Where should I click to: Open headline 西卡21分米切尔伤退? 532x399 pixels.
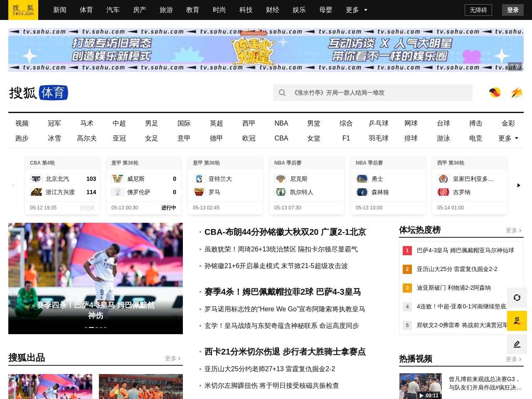click(285, 352)
